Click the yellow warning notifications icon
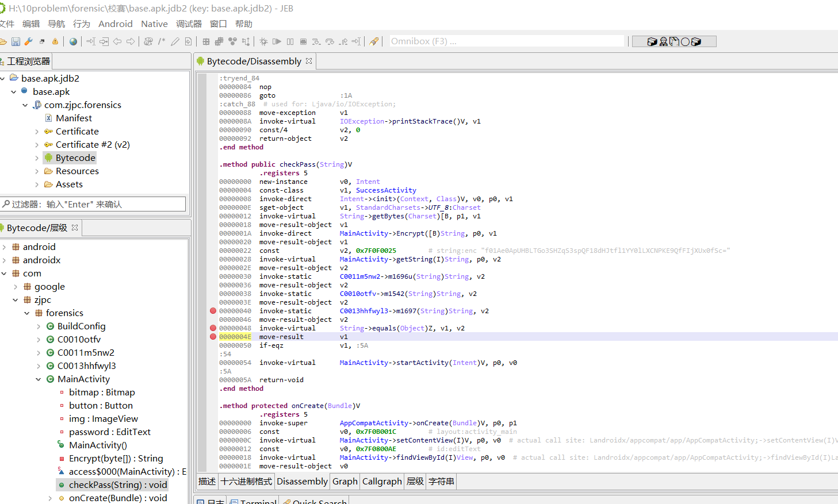 click(55, 41)
